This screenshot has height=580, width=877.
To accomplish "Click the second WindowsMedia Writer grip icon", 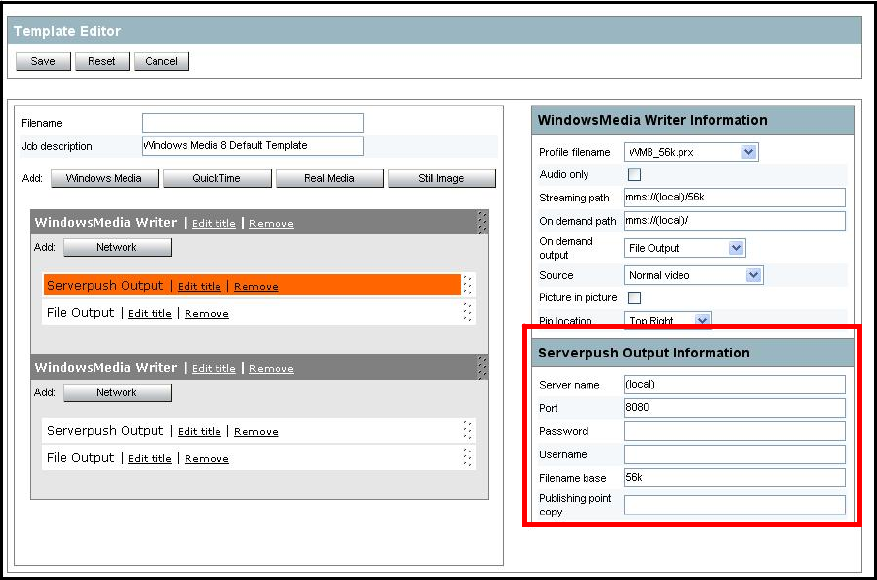I will pos(481,367).
